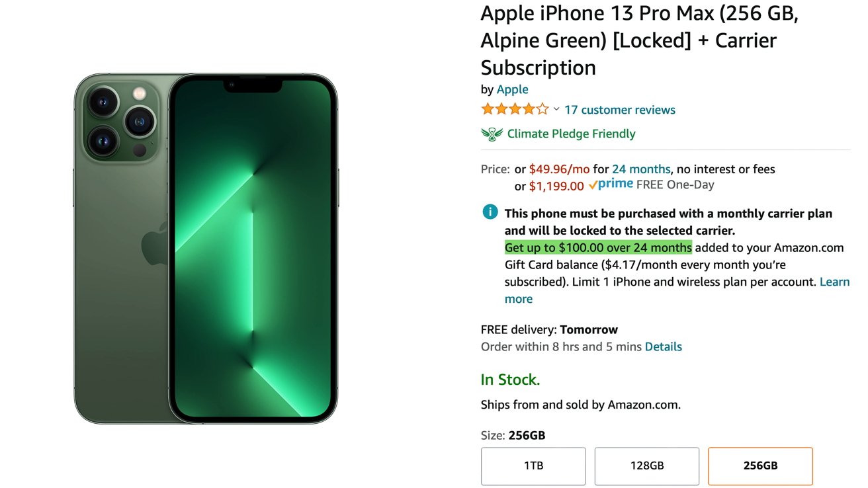868x488 pixels.
Task: Click the iPhone 13 Pro Max product image
Action: pos(206,249)
